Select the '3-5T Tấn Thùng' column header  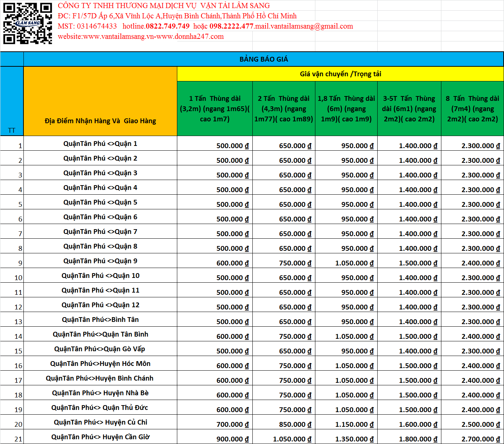409,109
